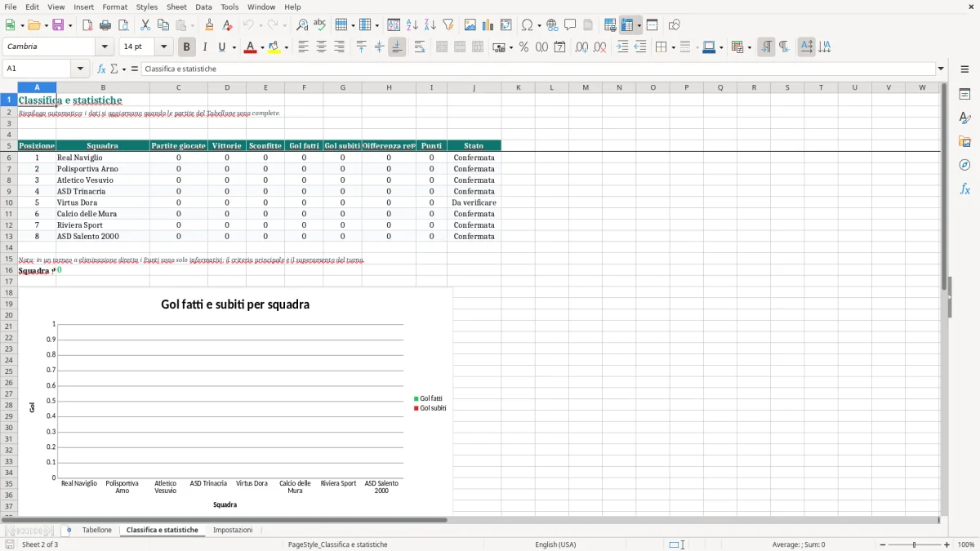Click the Draw Functions shapes icon

click(674, 25)
